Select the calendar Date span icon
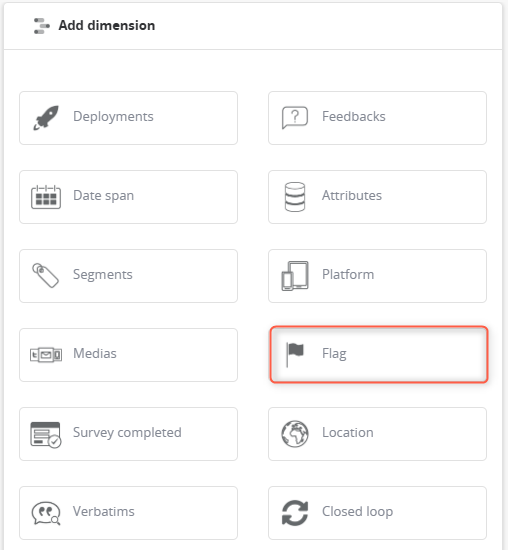Viewport: 508px width, 550px height. pyautogui.click(x=46, y=197)
